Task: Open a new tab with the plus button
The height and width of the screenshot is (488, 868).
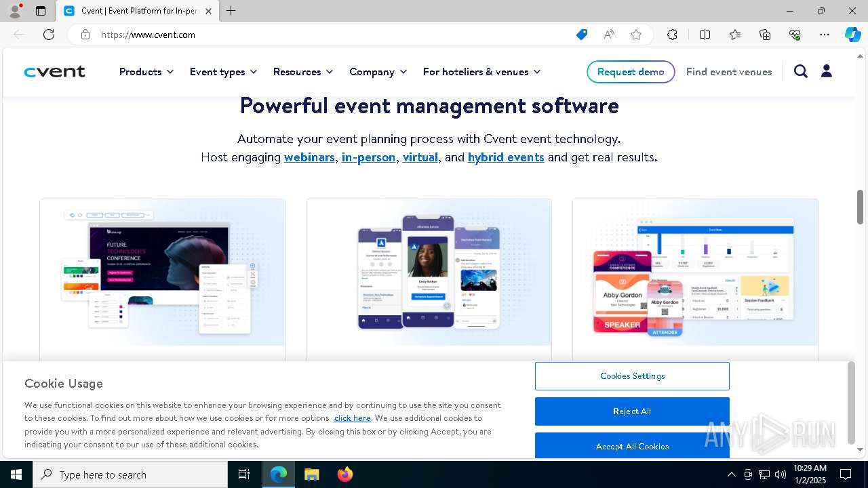Action: 231,11
